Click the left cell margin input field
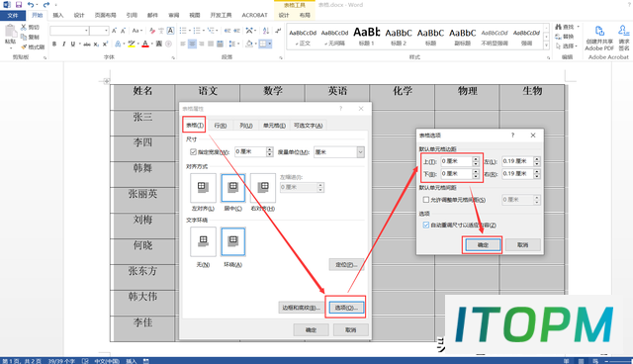This screenshot has height=364, width=633. (x=517, y=161)
